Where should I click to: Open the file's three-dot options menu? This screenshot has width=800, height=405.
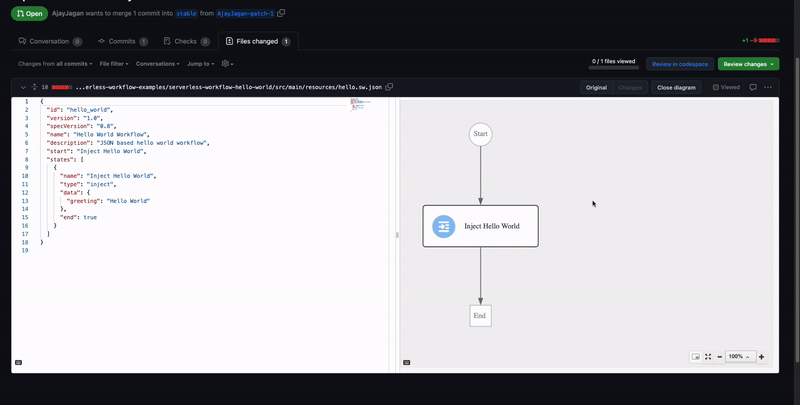[768, 87]
